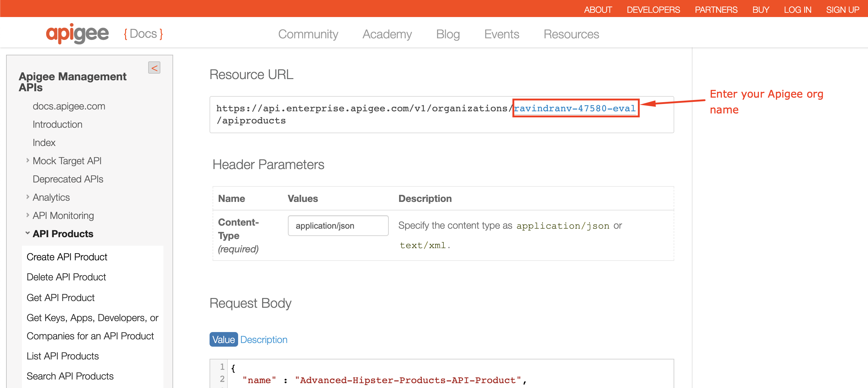Open docs.apigee.com sidebar link
This screenshot has height=388, width=868.
[x=69, y=106]
